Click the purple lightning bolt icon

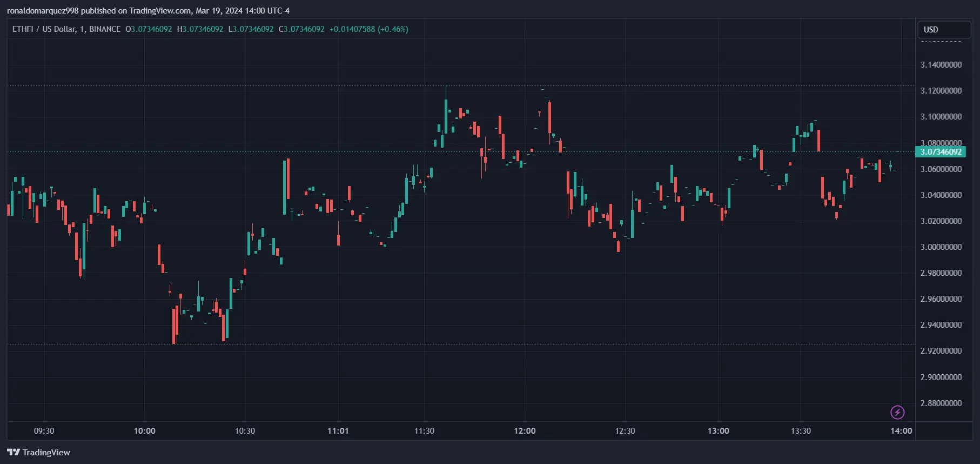click(897, 413)
